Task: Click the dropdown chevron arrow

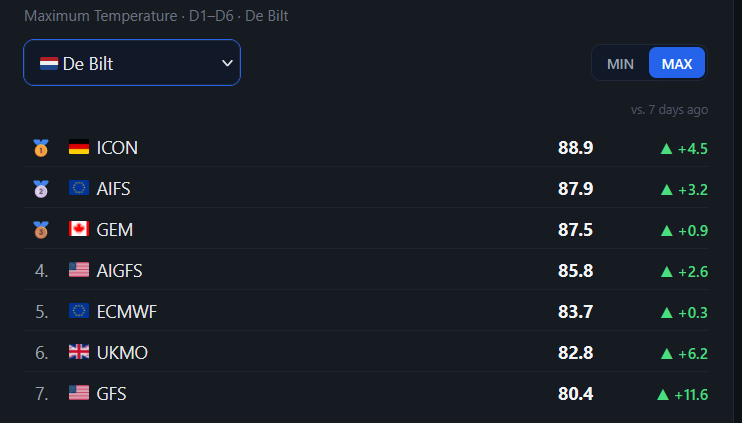Action: click(227, 63)
